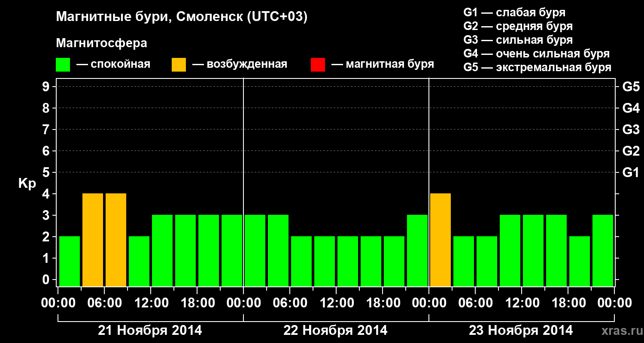The image size is (644, 343).
Task: Click the '22 Ноября 2014' date label
Action: tap(335, 330)
